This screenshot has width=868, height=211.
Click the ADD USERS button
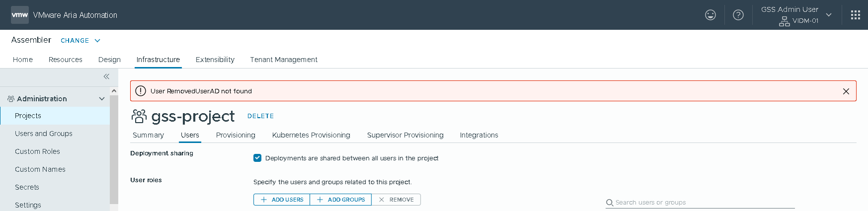pos(282,200)
